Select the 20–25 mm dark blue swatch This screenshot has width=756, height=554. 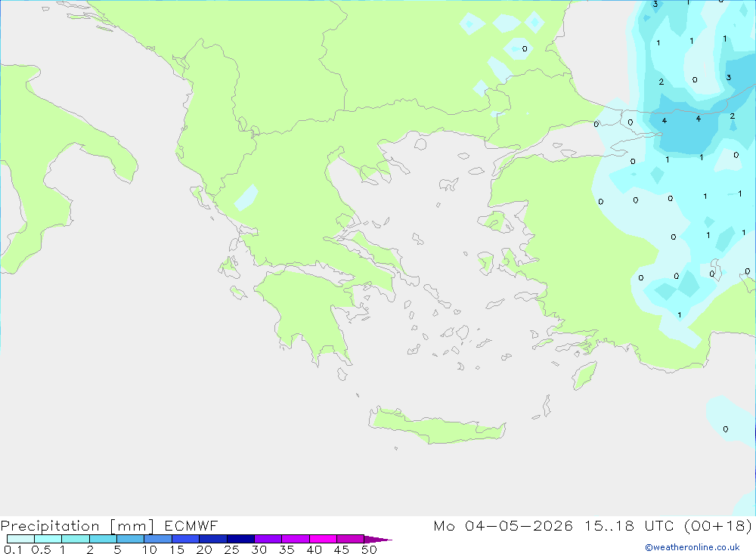[x=213, y=539]
